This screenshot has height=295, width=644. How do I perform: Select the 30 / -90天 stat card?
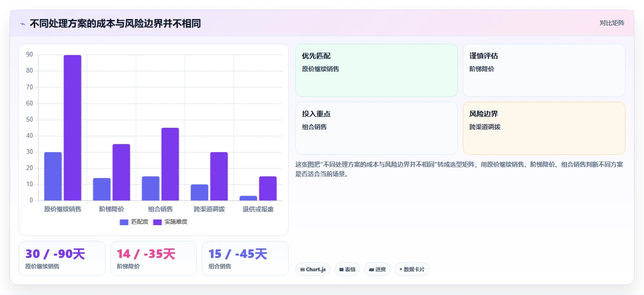[x=62, y=258]
